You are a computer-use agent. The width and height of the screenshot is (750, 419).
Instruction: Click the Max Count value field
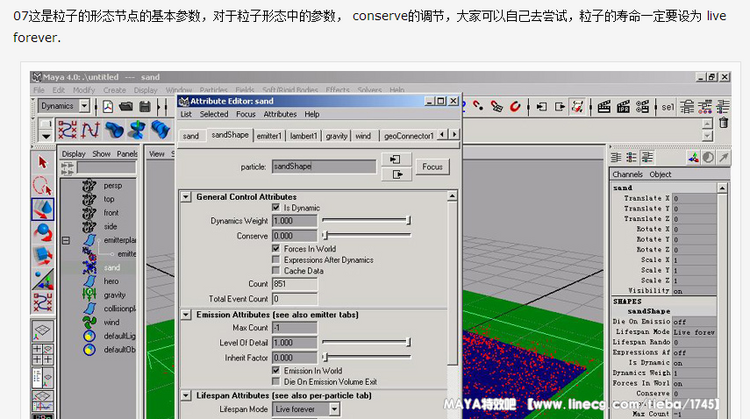point(295,328)
